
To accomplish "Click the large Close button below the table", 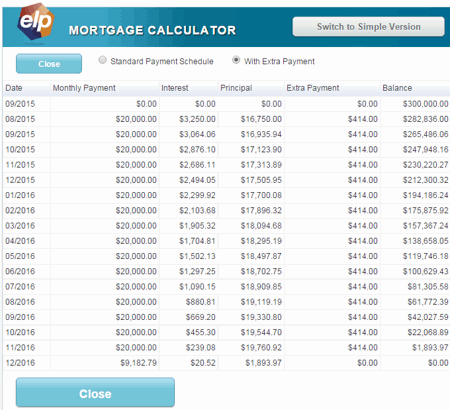I will (95, 393).
